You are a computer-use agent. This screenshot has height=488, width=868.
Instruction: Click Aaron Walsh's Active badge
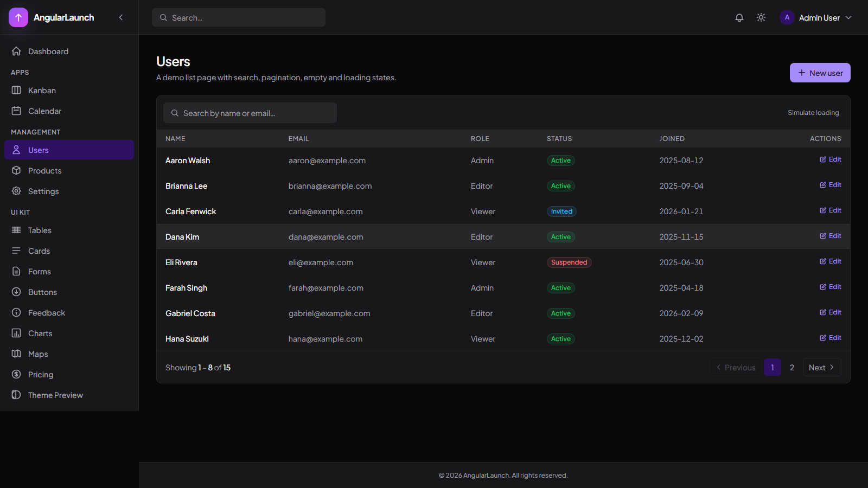(x=561, y=160)
